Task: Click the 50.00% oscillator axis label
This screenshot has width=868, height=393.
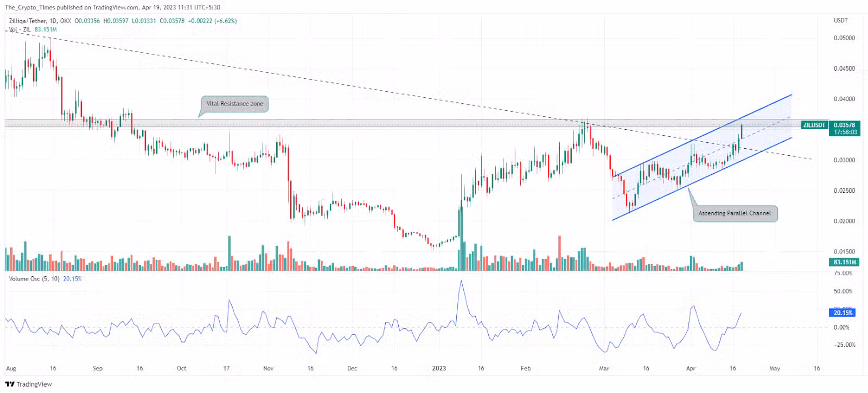Action: (x=843, y=291)
